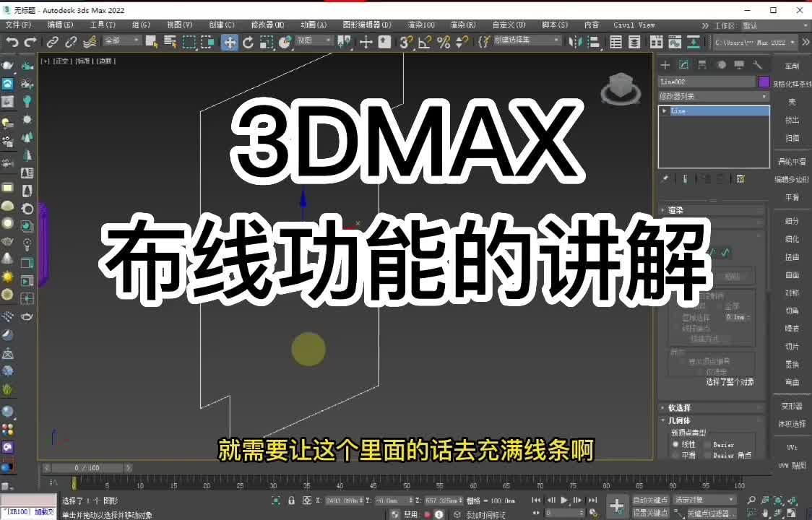This screenshot has height=520, width=812.
Task: Select the Rotate tool in the main toolbar
Action: pos(248,42)
